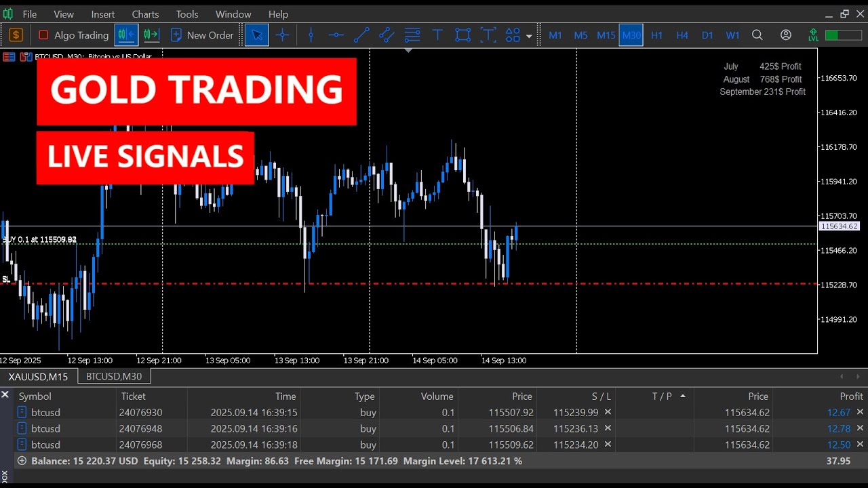Open the graphical objects shapes menu
This screenshot has width=868, height=488.
tap(513, 35)
